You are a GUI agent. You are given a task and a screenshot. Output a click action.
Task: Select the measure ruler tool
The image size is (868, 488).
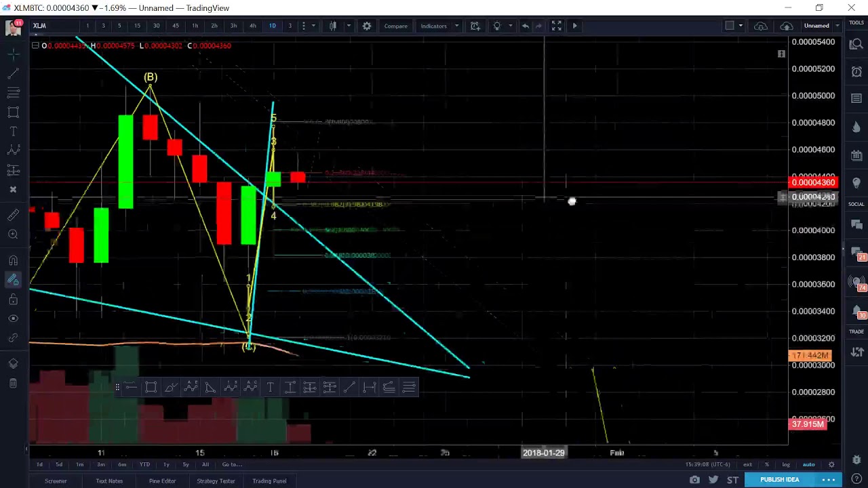[13, 215]
